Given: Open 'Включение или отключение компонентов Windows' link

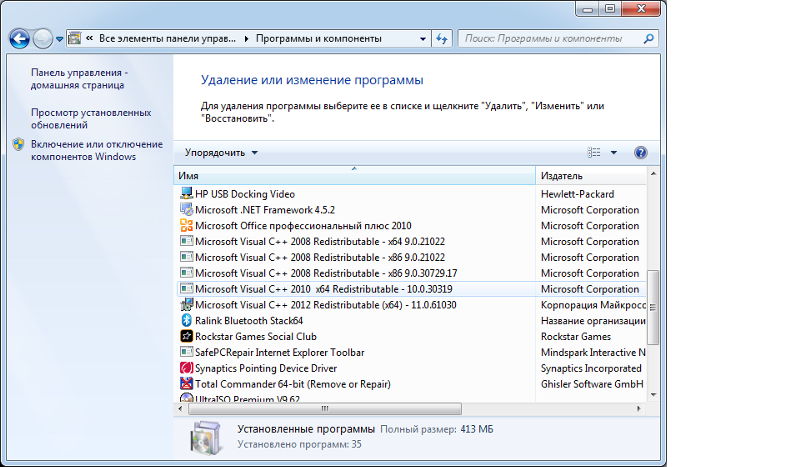Looking at the screenshot, I should [97, 150].
